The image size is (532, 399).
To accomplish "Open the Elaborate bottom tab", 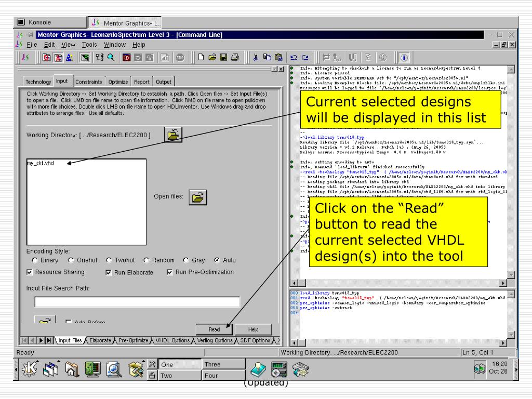I will pos(100,340).
